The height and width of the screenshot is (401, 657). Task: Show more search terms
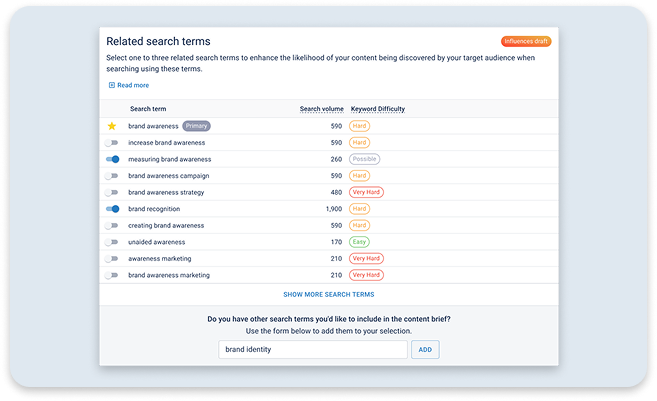[329, 295]
